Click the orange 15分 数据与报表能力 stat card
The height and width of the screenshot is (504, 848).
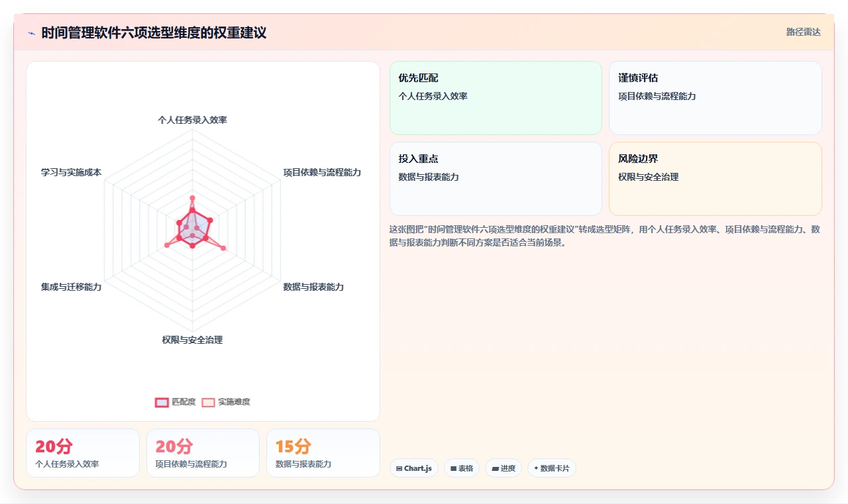pos(323,453)
